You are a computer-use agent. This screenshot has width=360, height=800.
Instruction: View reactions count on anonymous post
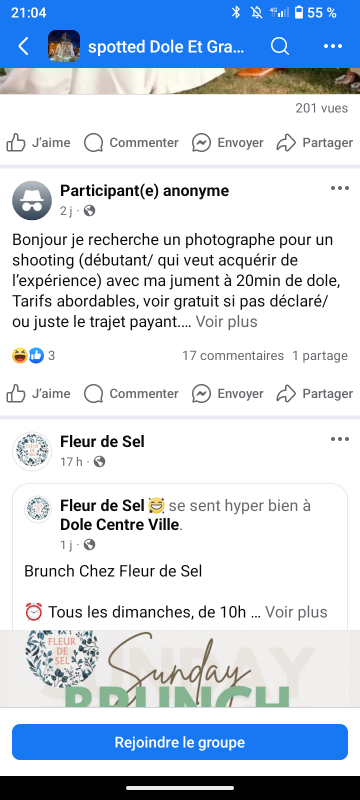pyautogui.click(x=34, y=356)
